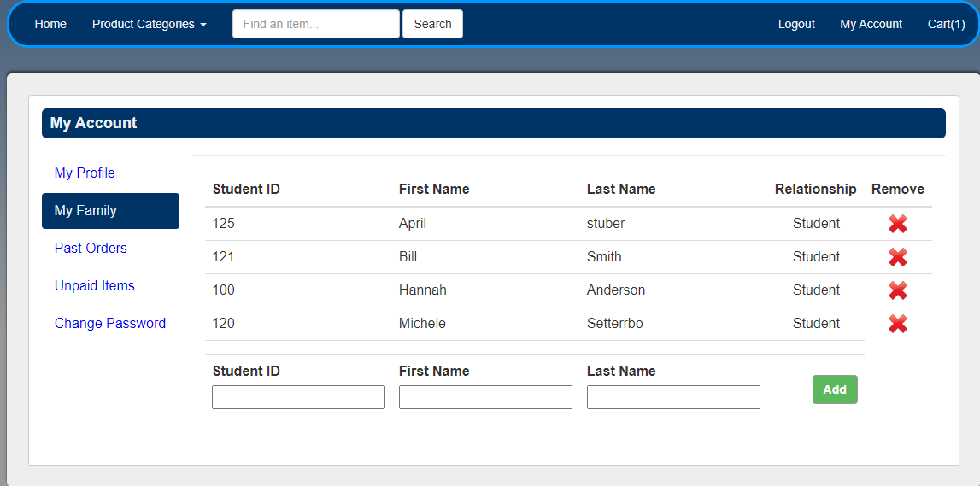The width and height of the screenshot is (980, 486).
Task: Click the green Add button
Action: point(835,389)
